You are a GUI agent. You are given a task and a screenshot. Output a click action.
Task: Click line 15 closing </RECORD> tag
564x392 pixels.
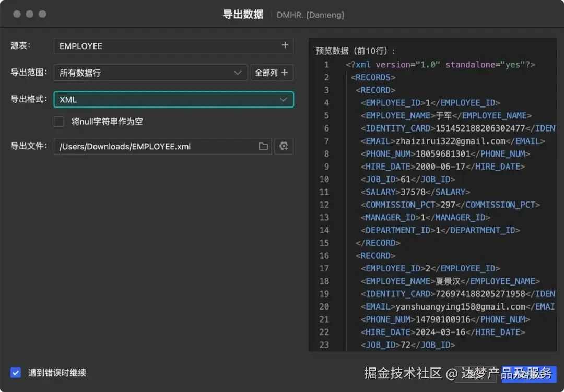click(x=378, y=243)
